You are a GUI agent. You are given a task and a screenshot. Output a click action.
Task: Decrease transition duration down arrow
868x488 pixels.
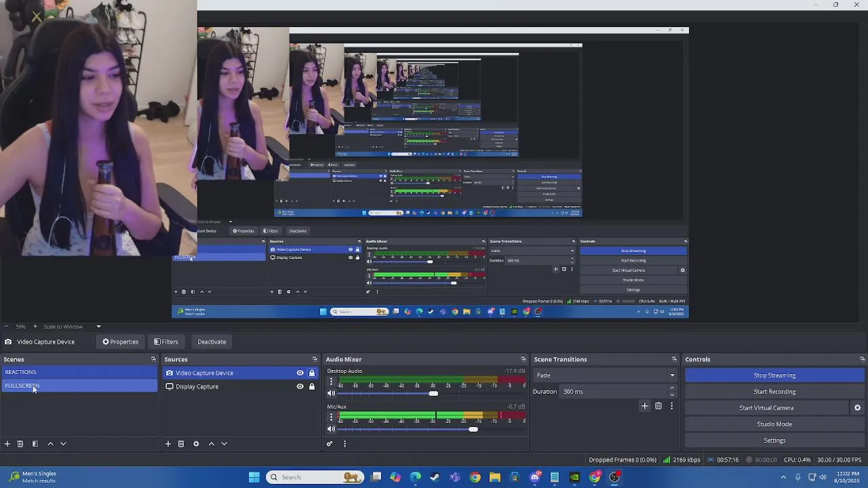[672, 394]
